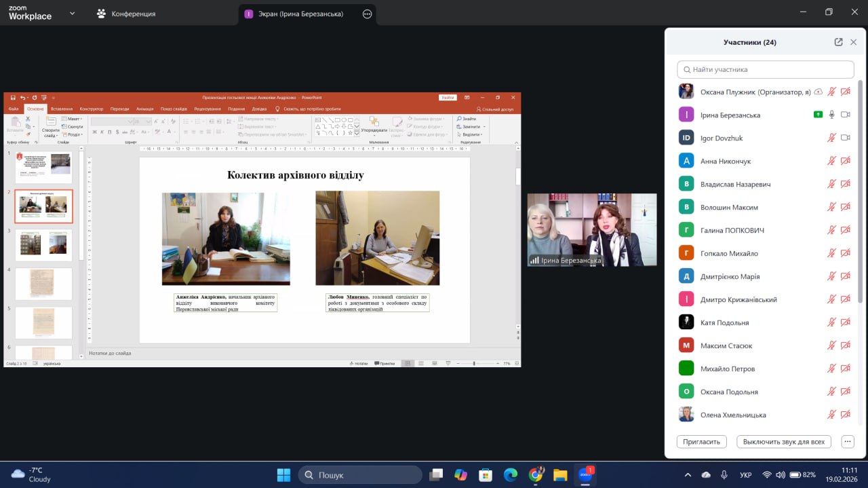
Task: Click Выключить звук для всех button
Action: (x=783, y=441)
